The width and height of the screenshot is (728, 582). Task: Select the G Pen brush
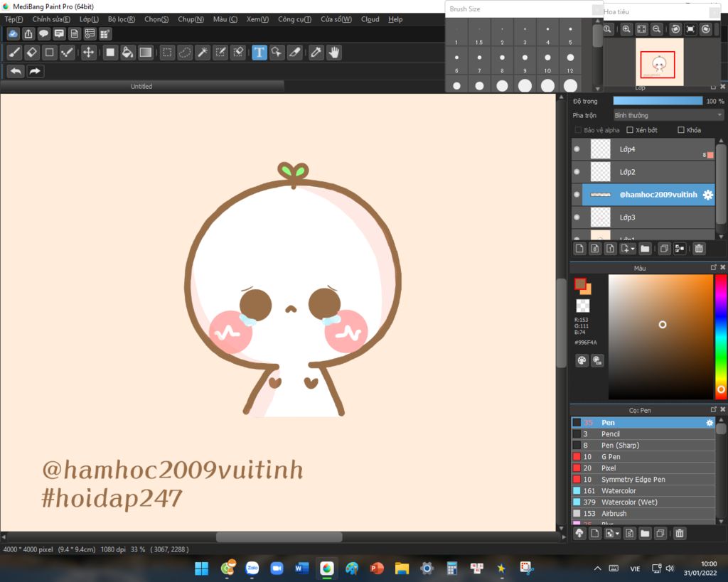[643, 457]
